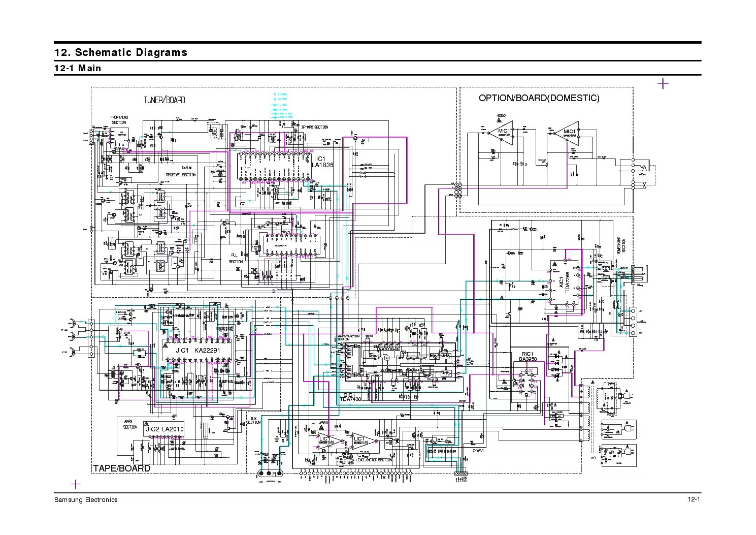The image size is (756, 535).
Task: Select the OPTION/BOARD(DOMESTIC) title label
Action: [x=539, y=98]
